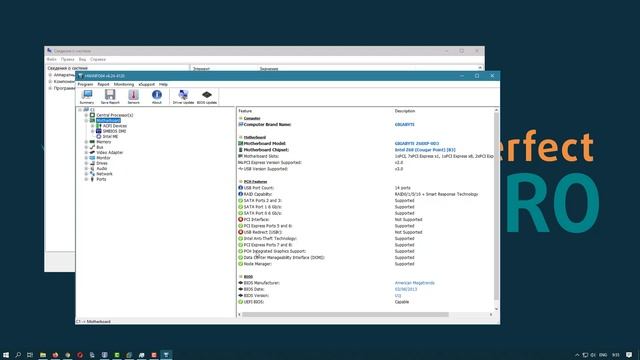Show hidden tray icons chevron
This screenshot has height=360, width=640.
point(577,355)
